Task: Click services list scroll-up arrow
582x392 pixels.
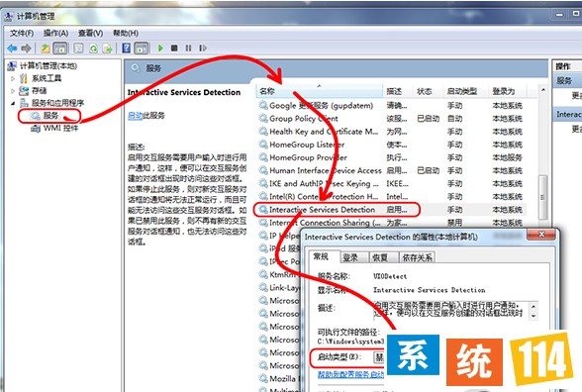Action: (542, 90)
